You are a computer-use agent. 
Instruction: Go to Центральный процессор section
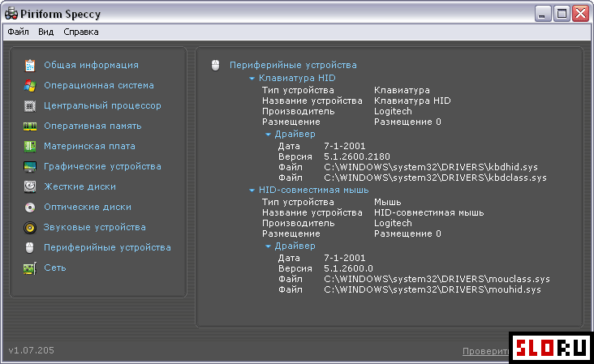click(x=102, y=105)
